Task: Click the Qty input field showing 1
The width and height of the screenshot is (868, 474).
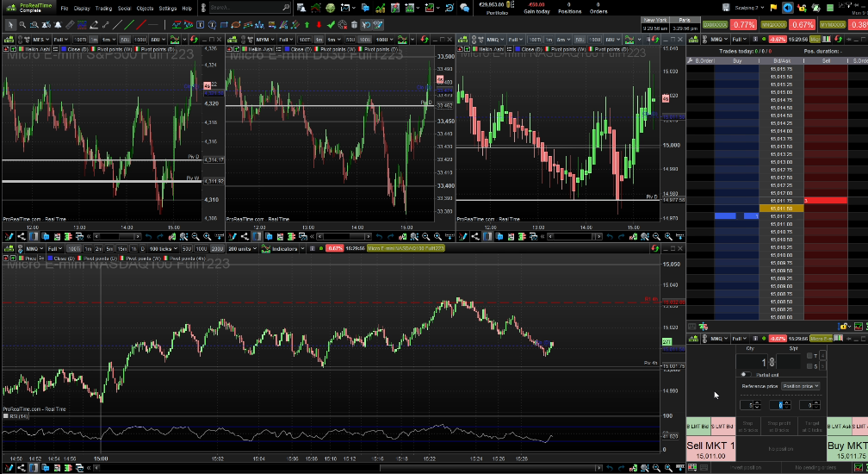Action: tap(752, 362)
